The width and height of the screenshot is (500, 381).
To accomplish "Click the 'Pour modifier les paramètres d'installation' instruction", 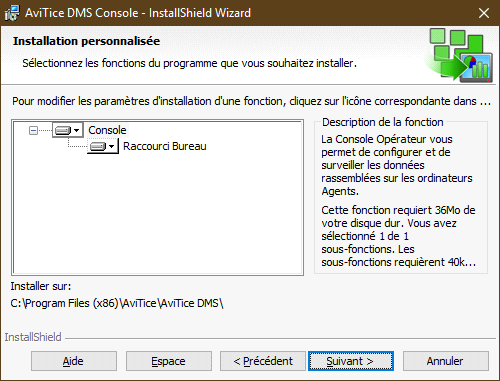I will point(251,101).
